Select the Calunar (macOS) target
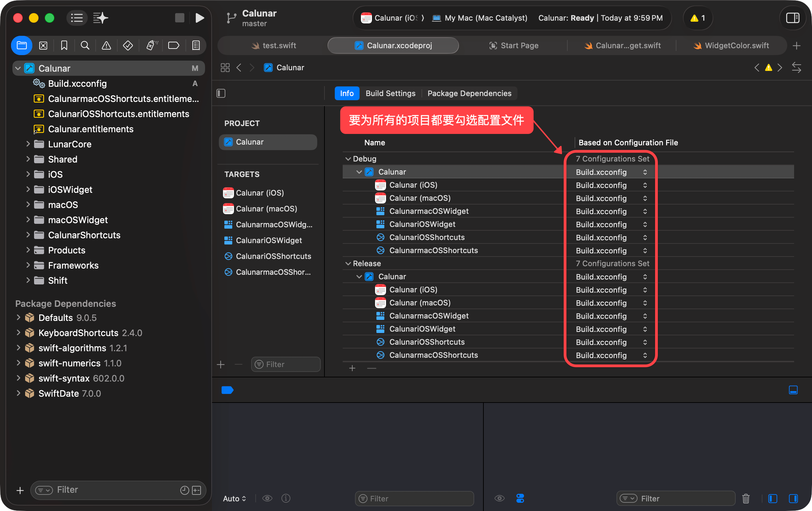The image size is (812, 511). [266, 209]
